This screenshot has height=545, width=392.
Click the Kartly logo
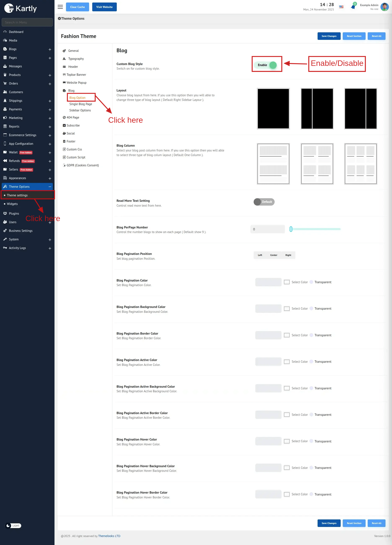pos(21,8)
